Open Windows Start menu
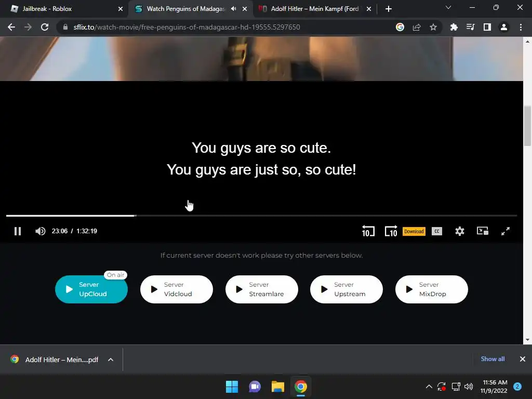Screen dimensions: 532x399 [232, 387]
